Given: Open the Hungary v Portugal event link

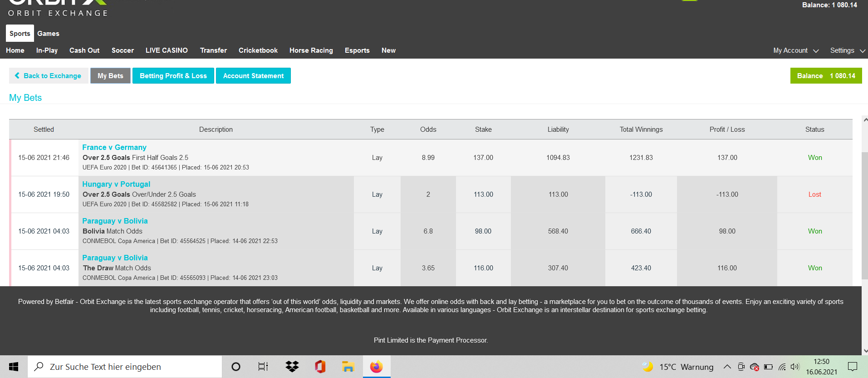Looking at the screenshot, I should point(116,184).
